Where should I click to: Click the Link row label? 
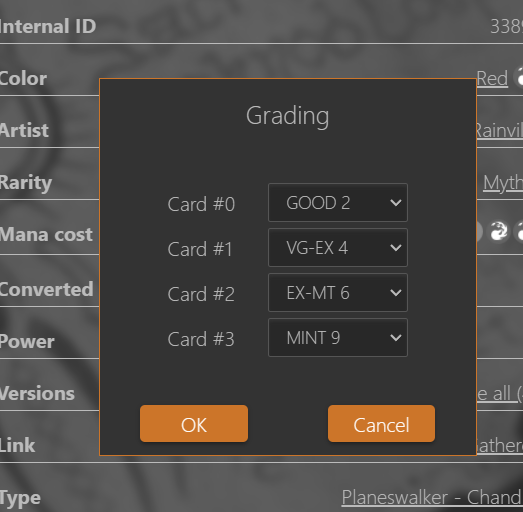click(18, 446)
